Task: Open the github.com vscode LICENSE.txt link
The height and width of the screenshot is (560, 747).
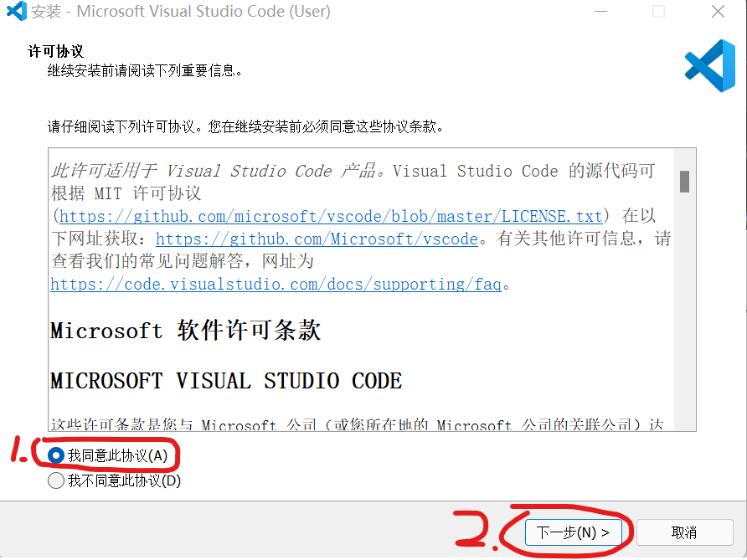Action: 331,216
